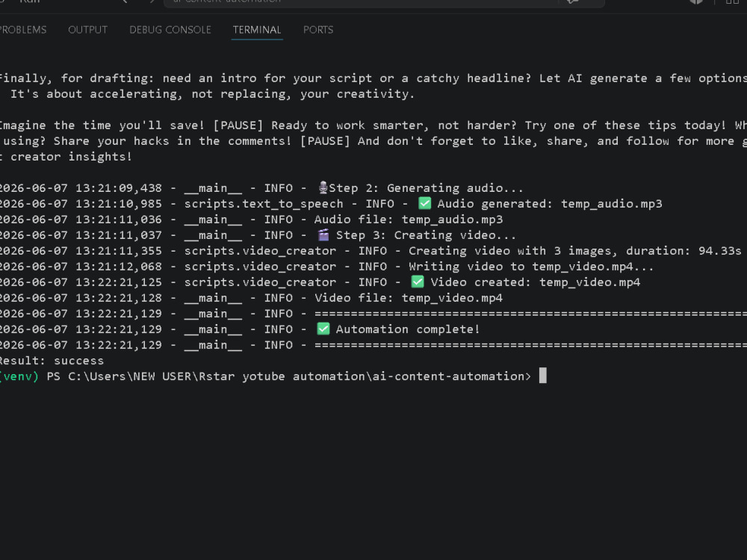
Task: Click the 'Result: success' line
Action: [x=52, y=361]
